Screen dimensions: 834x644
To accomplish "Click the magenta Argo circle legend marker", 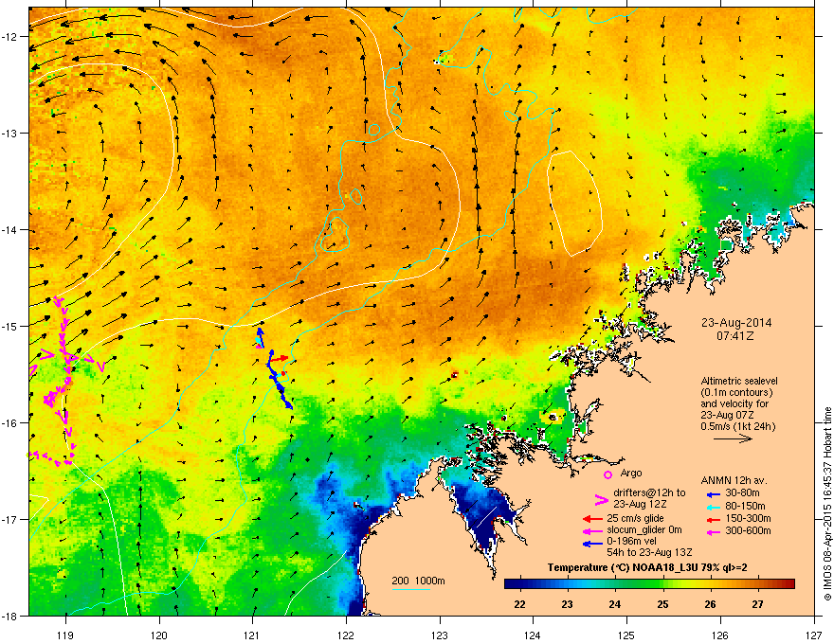I will coord(607,475).
